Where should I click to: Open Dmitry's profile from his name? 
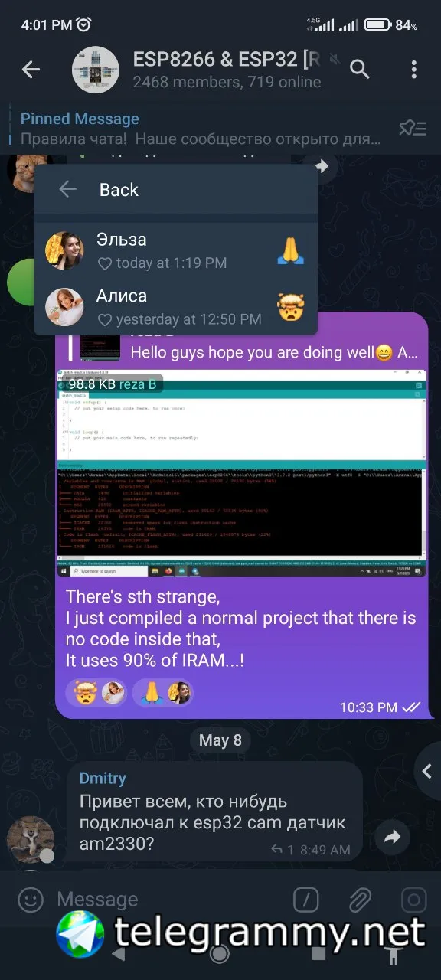click(103, 778)
